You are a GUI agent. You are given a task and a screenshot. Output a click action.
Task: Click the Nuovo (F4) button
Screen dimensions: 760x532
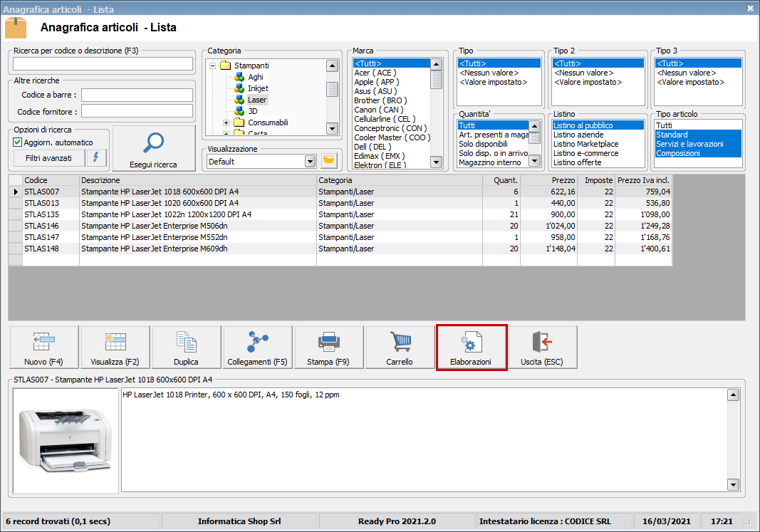coord(44,347)
